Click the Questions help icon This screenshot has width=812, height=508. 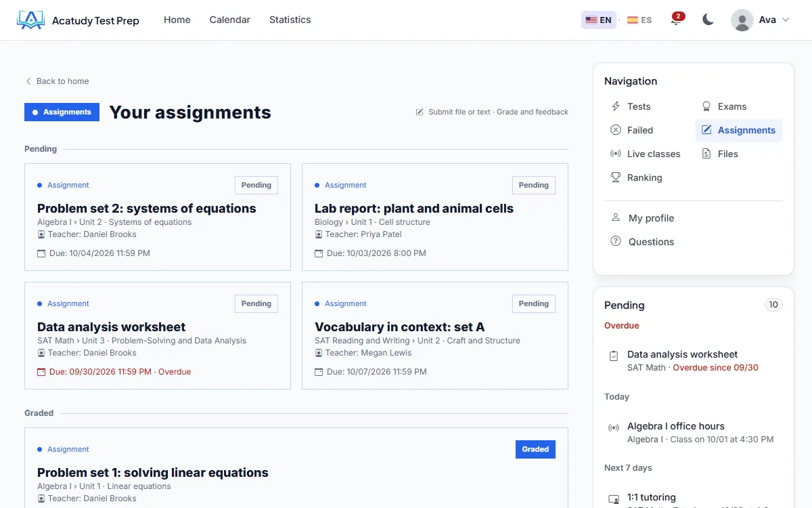click(x=616, y=242)
